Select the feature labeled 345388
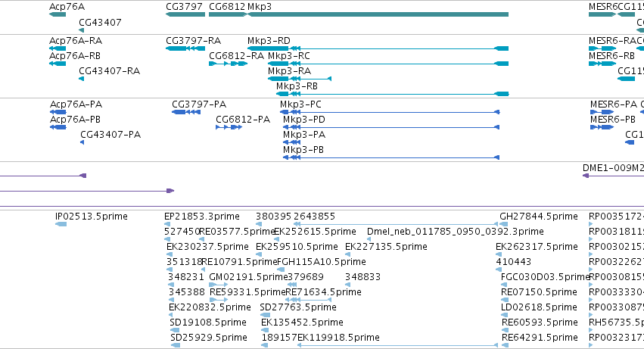This screenshot has width=644, height=349. click(x=186, y=292)
